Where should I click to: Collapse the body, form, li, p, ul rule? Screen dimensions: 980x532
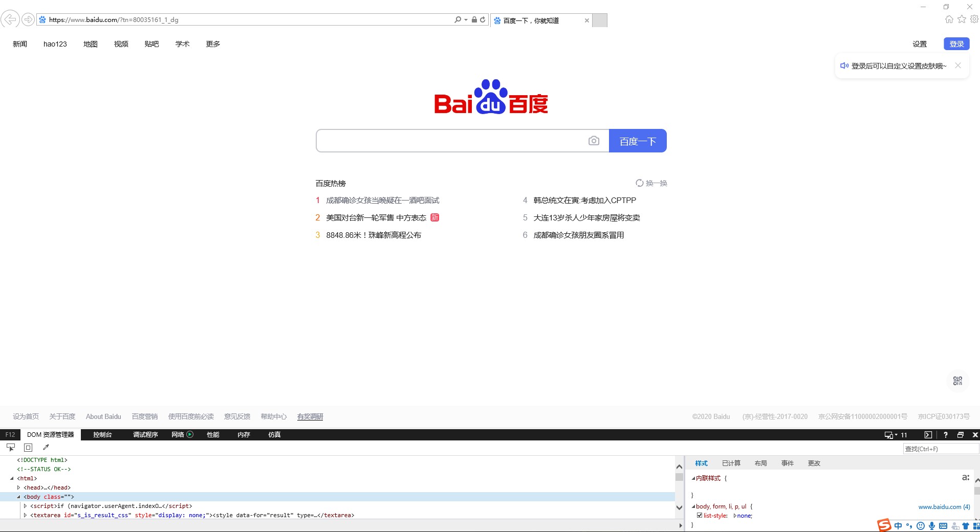point(693,506)
